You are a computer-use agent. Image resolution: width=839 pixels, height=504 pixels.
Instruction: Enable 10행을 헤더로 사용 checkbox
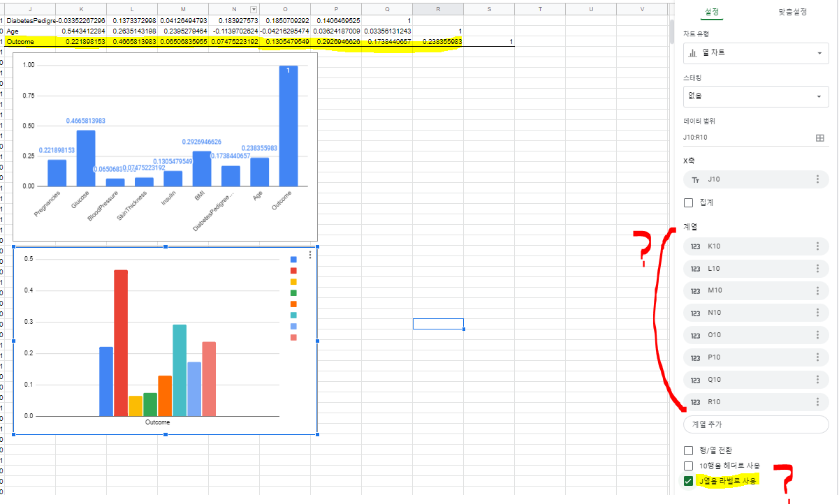[x=689, y=466]
